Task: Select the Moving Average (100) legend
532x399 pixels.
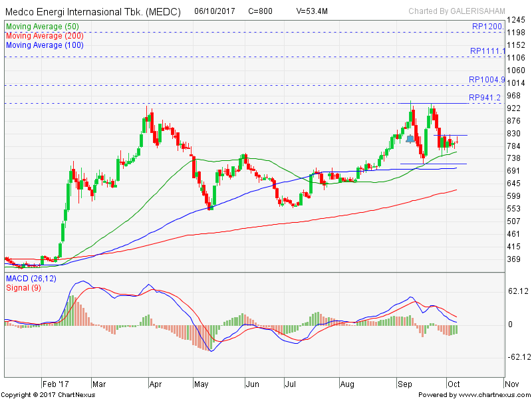Action: 47,45
